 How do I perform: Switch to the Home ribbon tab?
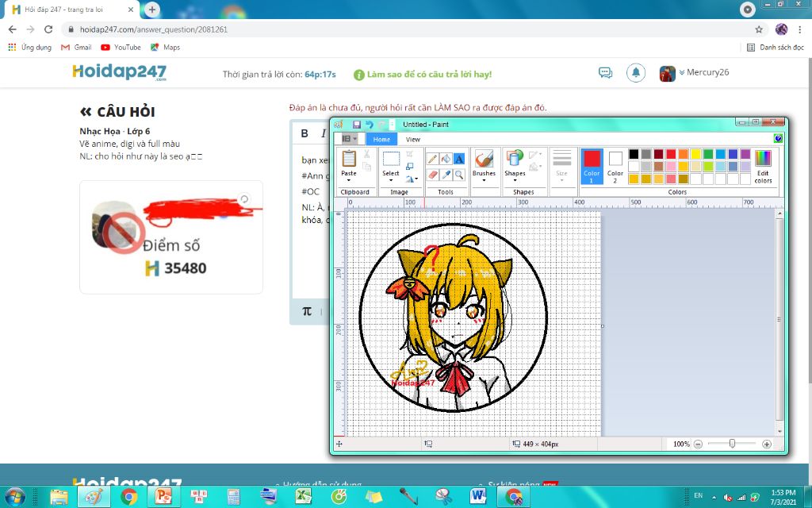click(381, 139)
